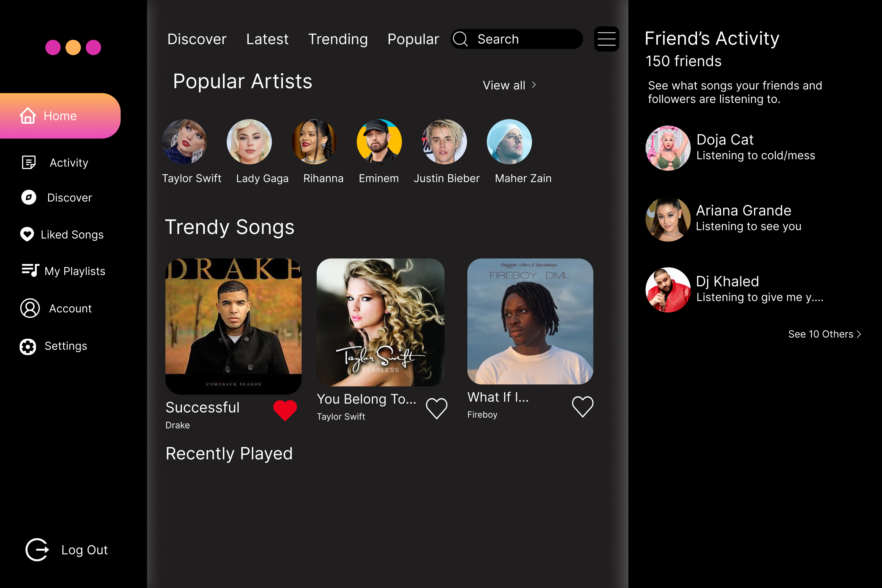This screenshot has width=882, height=588.
Task: Go to Liked Songs label in sidebar
Action: (x=72, y=235)
